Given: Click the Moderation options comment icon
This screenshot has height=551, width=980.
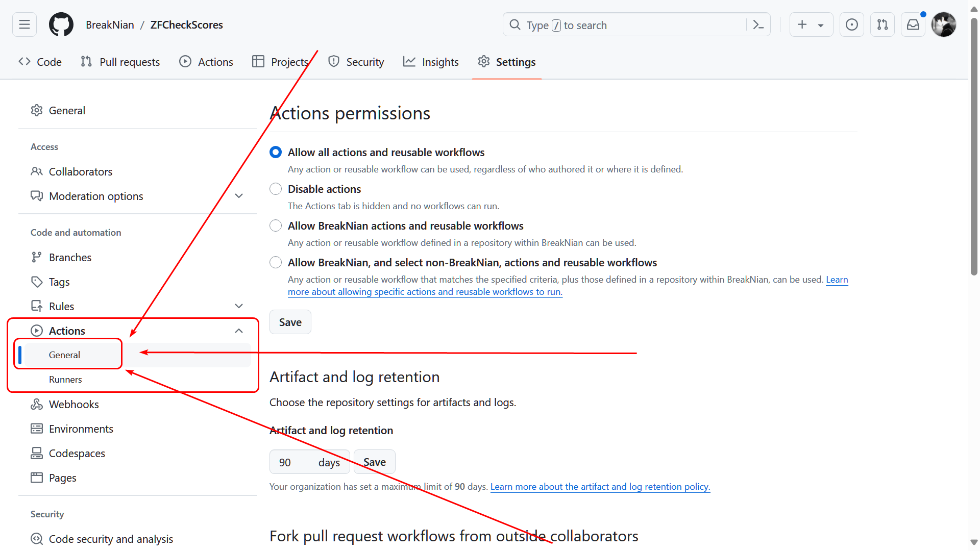Looking at the screenshot, I should pos(37,196).
